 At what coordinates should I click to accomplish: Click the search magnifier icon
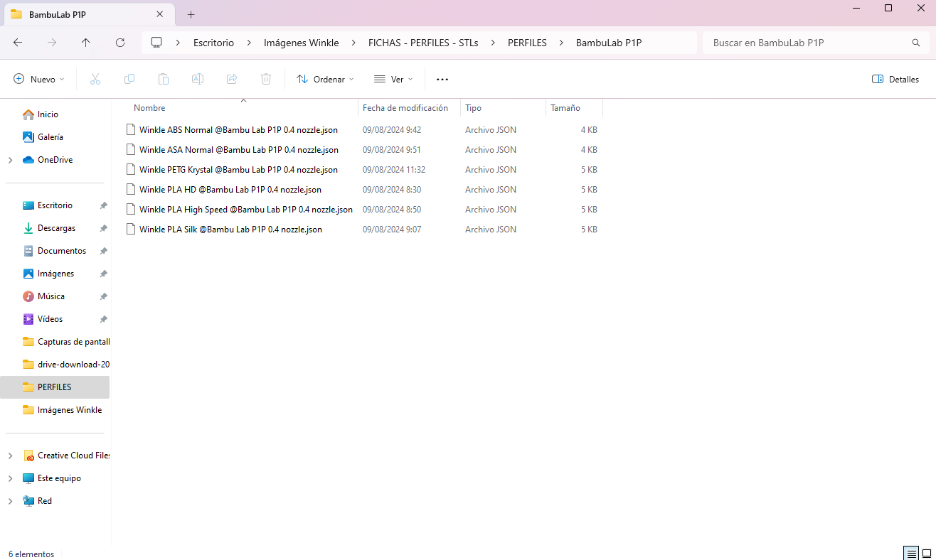pos(916,43)
